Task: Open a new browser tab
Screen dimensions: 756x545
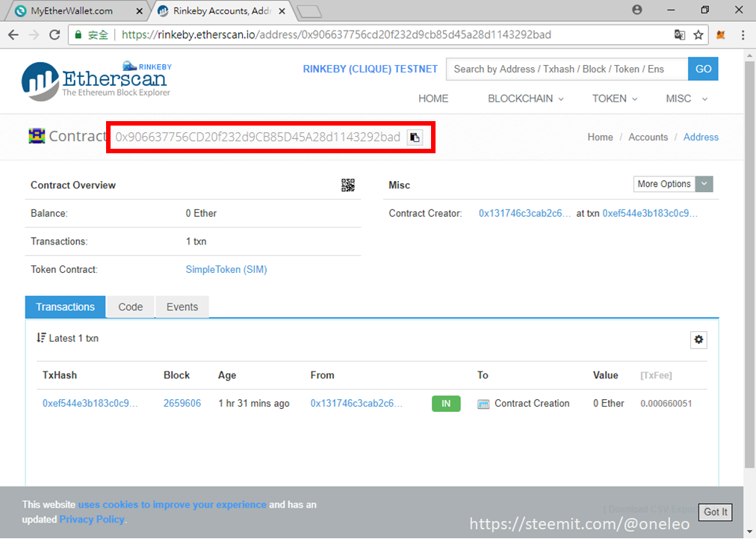Action: [309, 11]
